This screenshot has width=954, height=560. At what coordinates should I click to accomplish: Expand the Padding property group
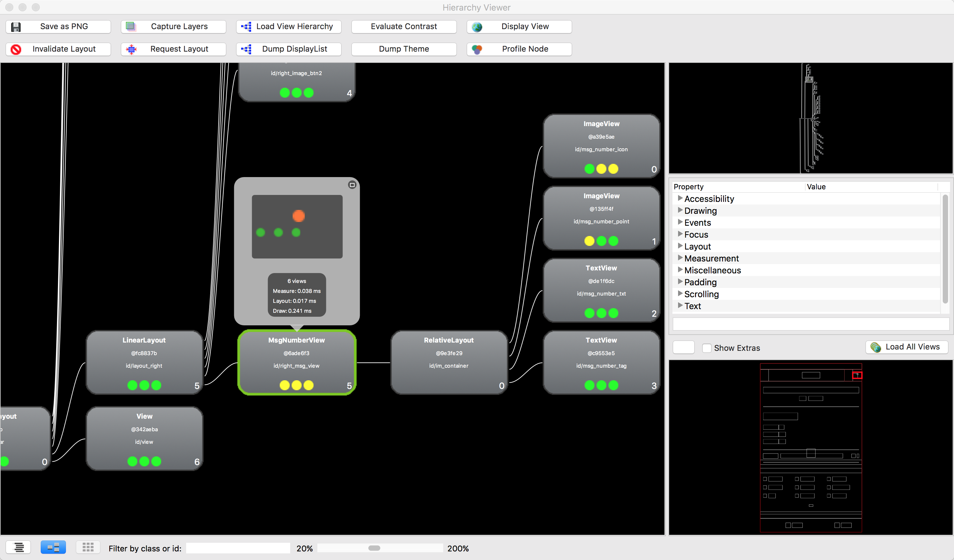click(680, 282)
